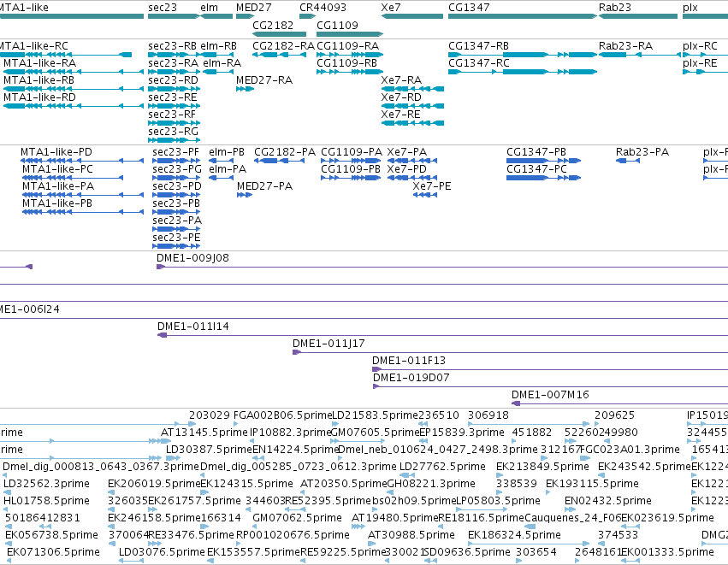Select transcript MED27-RA

245,89
